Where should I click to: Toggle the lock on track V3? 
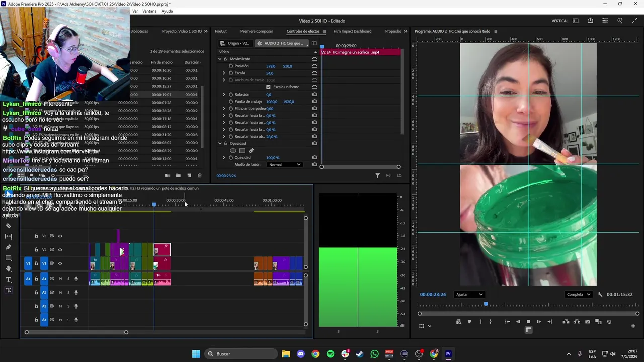click(36, 236)
